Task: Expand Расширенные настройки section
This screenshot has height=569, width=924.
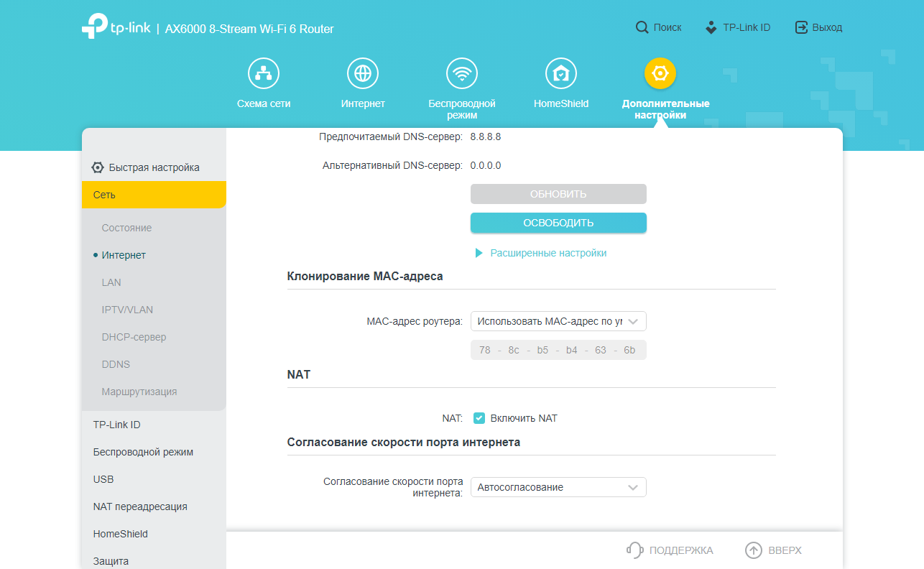Action: pyautogui.click(x=540, y=253)
